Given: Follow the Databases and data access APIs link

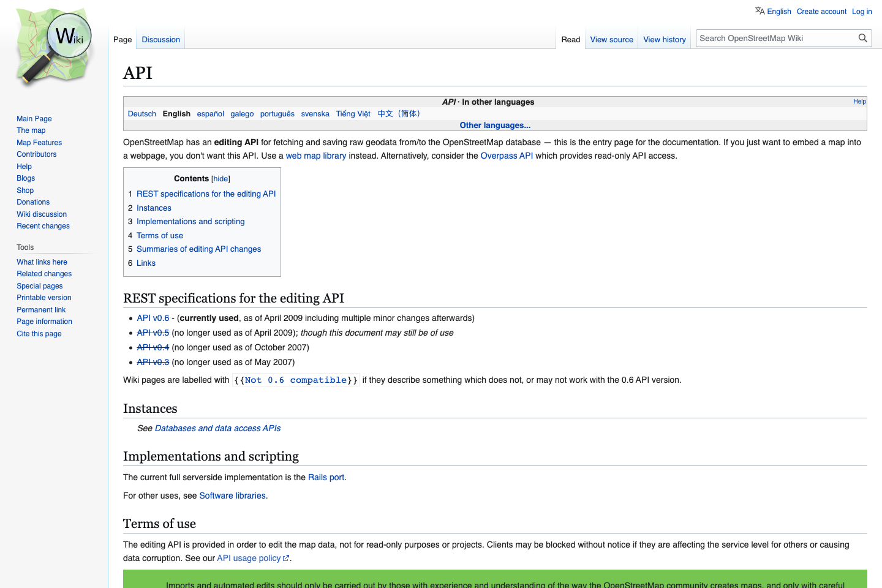Looking at the screenshot, I should 217,428.
